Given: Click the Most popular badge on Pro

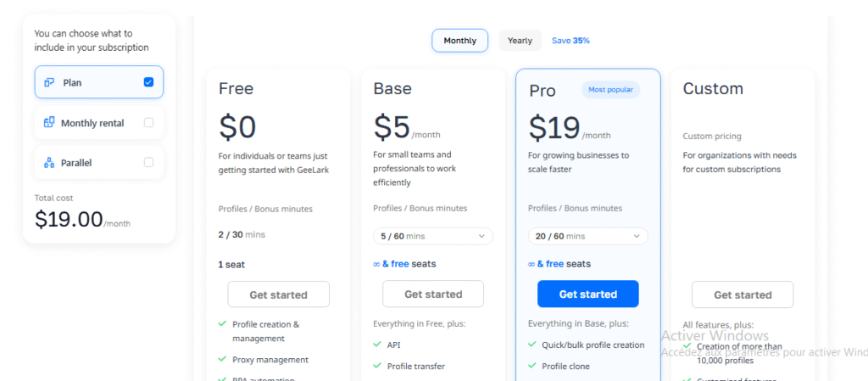Looking at the screenshot, I should [x=610, y=89].
